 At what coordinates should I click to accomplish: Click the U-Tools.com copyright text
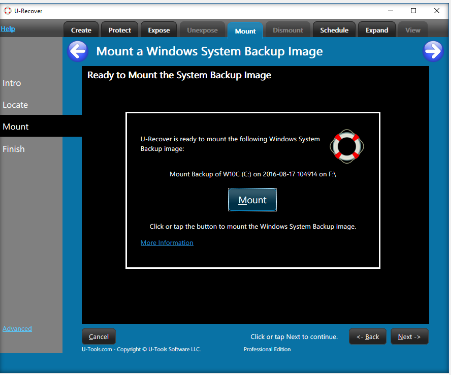click(141, 349)
